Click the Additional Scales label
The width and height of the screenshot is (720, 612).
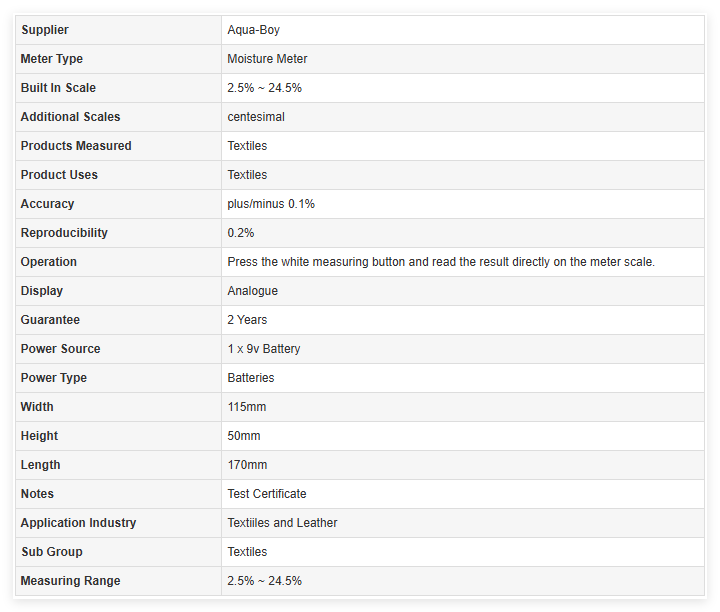click(70, 117)
